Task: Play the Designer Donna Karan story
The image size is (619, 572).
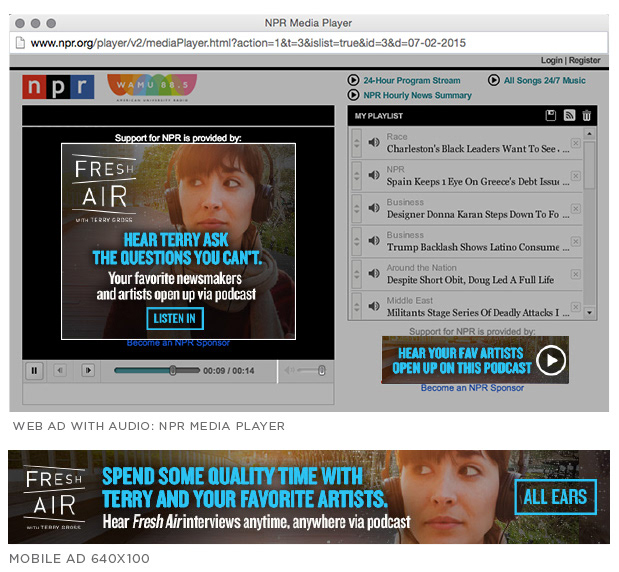Action: 374,208
